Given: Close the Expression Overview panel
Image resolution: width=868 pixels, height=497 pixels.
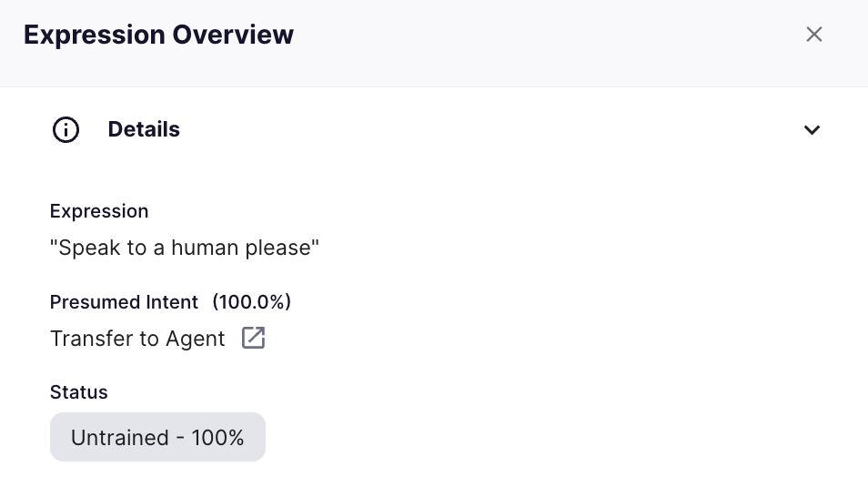Looking at the screenshot, I should (813, 35).
